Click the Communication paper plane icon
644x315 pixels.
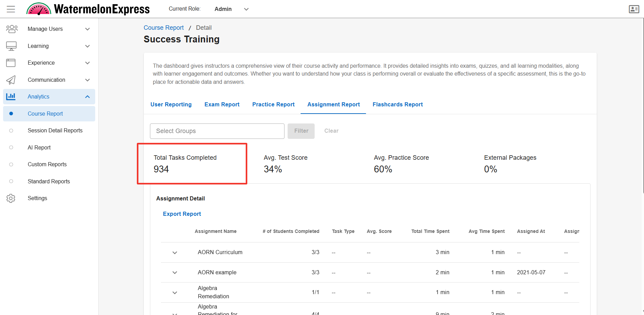click(x=11, y=80)
